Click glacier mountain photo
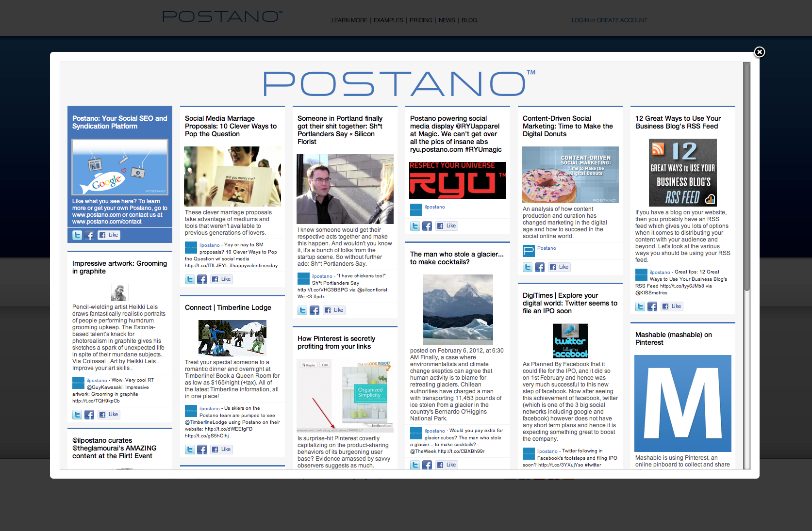Screen dimensions: 812x531 (x=458, y=309)
